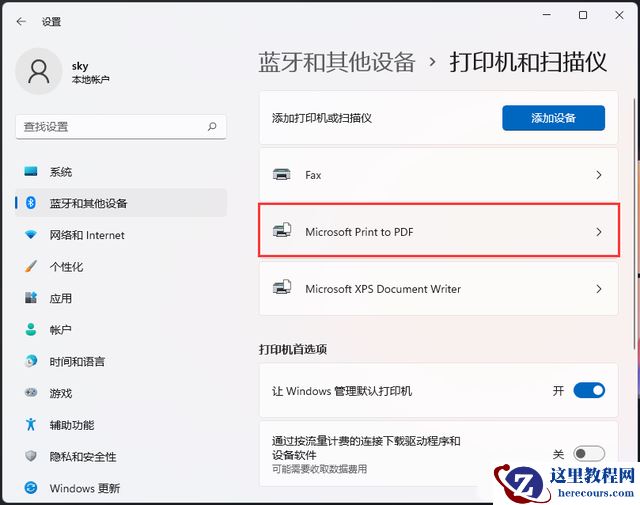The height and width of the screenshot is (505, 640).
Task: Open 隐私和安全性 settings
Action: [x=121, y=456]
